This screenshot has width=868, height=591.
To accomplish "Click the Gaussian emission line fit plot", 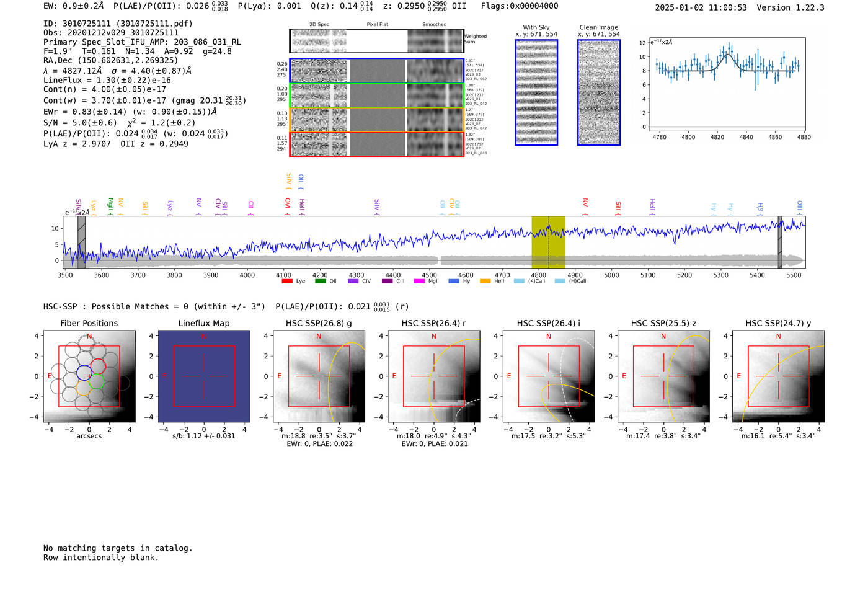I will [727, 84].
